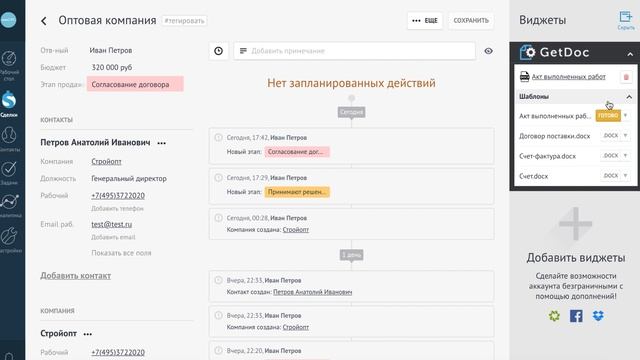
Task: Click the event icon on the Контакт создан entry
Action: 218,280
